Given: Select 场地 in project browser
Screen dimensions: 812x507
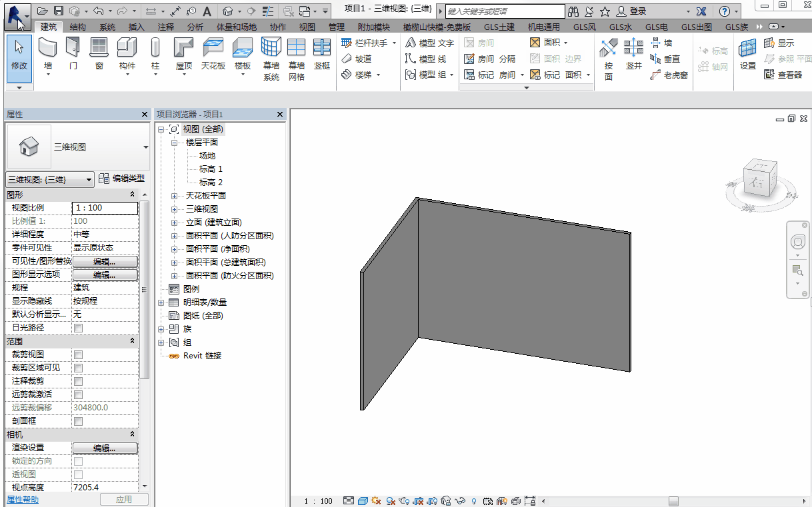Looking at the screenshot, I should tap(207, 156).
